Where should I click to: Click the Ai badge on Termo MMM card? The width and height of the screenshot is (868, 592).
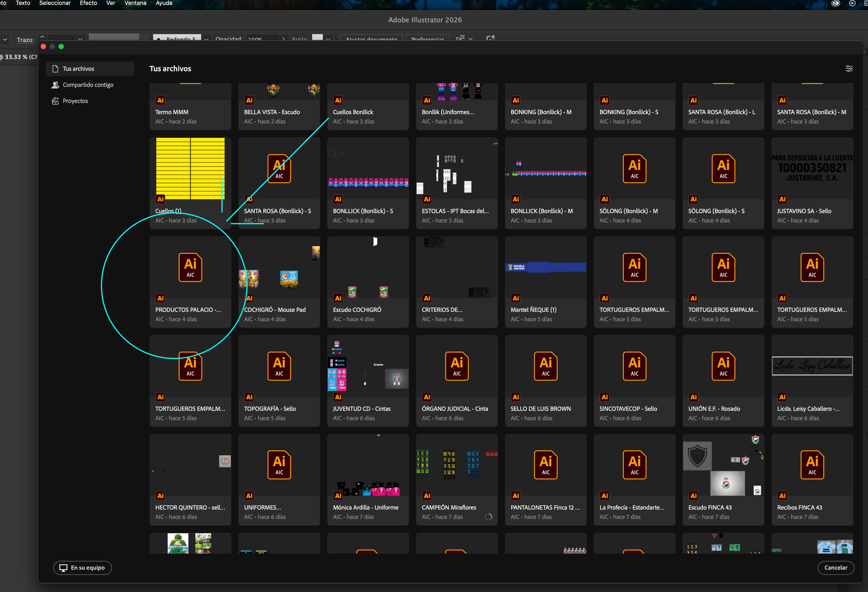160,100
